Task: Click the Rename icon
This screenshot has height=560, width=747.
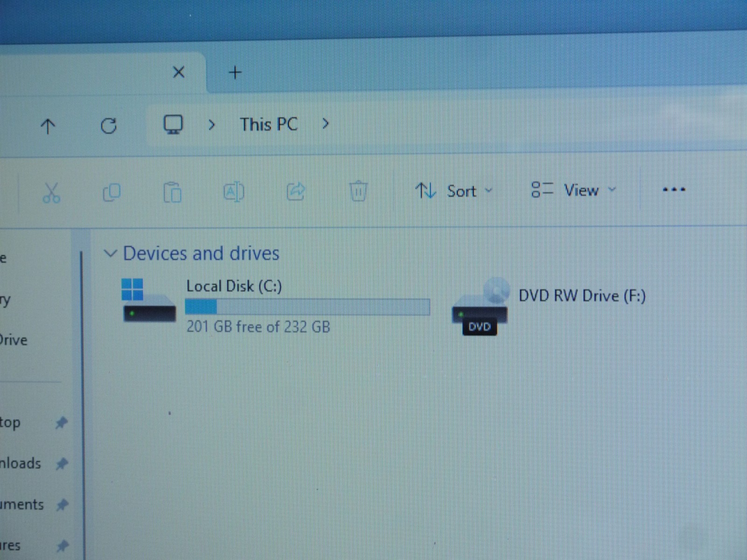Action: pos(233,191)
